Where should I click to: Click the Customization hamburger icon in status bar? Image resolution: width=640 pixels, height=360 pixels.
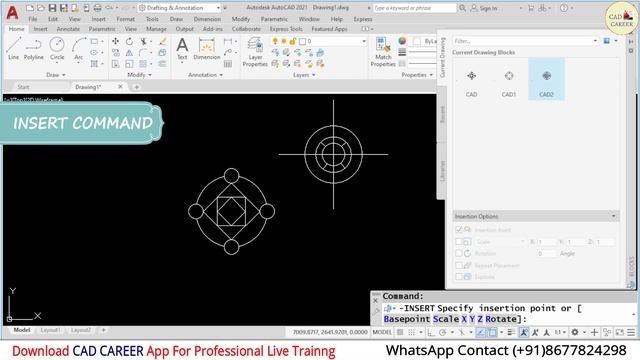(x=631, y=332)
